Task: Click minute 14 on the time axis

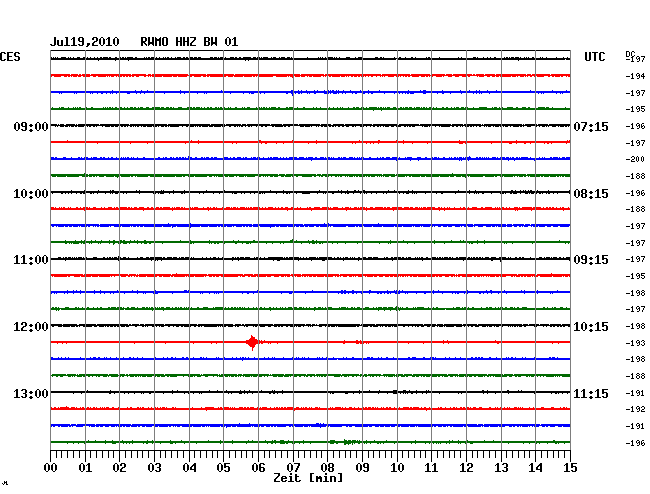Action: tap(535, 468)
